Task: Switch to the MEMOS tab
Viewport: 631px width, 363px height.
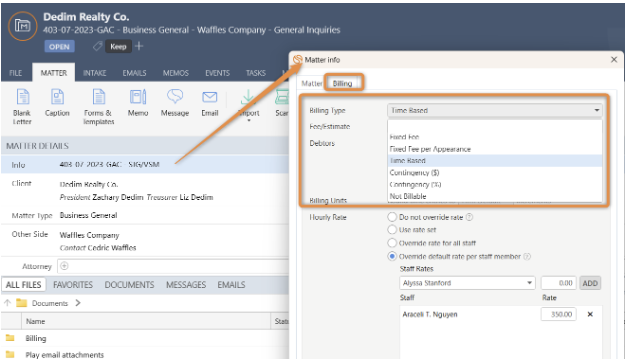Action: coord(175,73)
